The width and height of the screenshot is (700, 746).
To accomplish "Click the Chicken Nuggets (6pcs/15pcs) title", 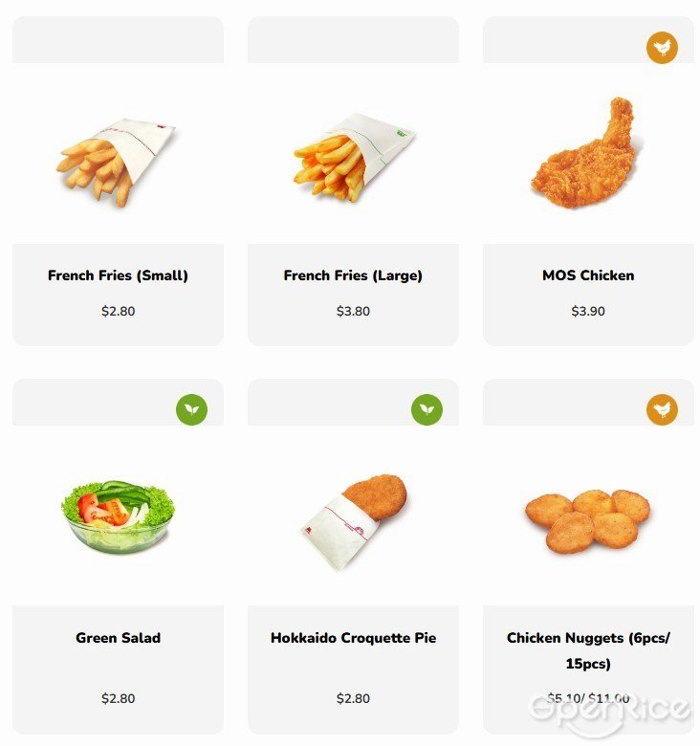I will tap(588, 650).
